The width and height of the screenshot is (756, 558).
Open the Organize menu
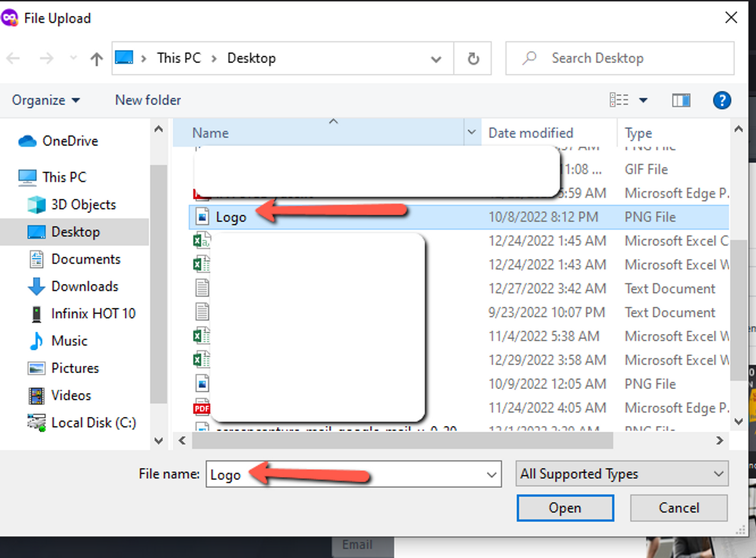click(45, 101)
